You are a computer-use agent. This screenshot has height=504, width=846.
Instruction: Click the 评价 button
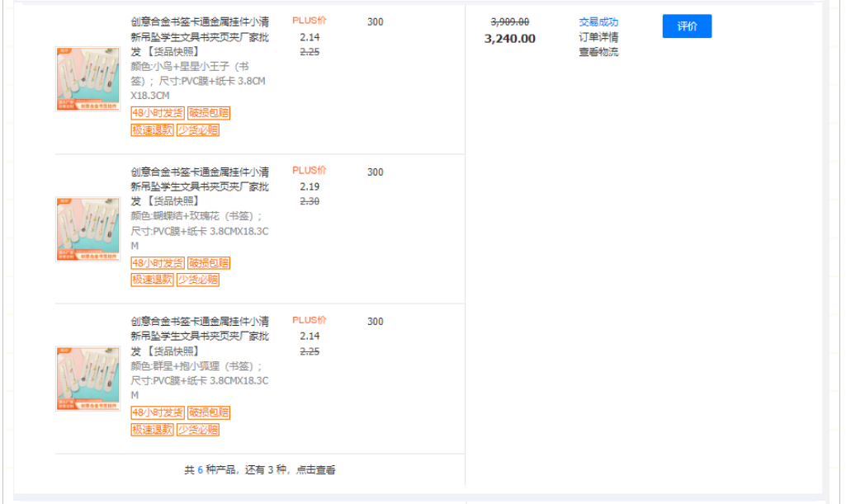pyautogui.click(x=686, y=26)
